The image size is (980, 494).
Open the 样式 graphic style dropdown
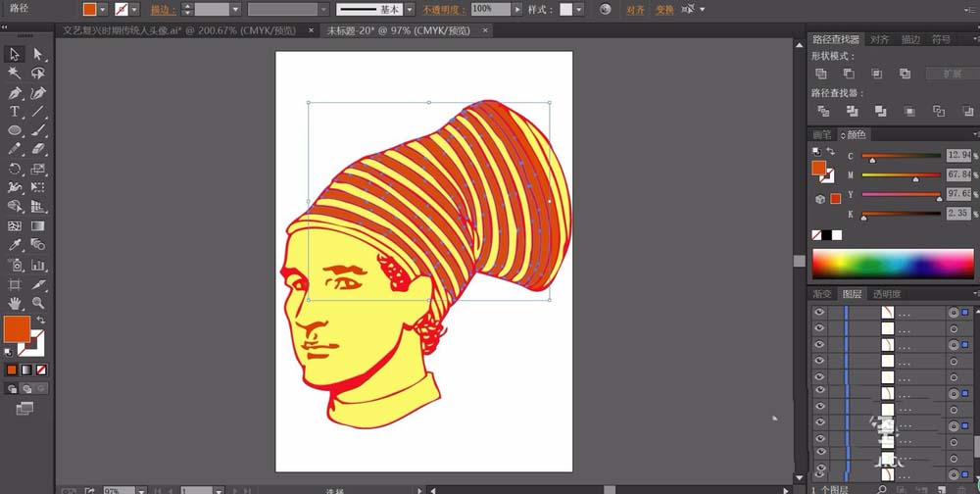(579, 10)
